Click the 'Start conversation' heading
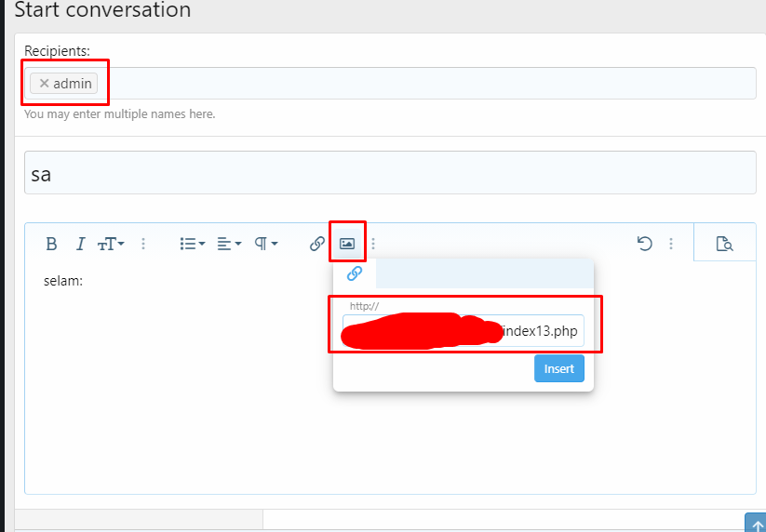Image resolution: width=766 pixels, height=532 pixels. pyautogui.click(x=102, y=9)
